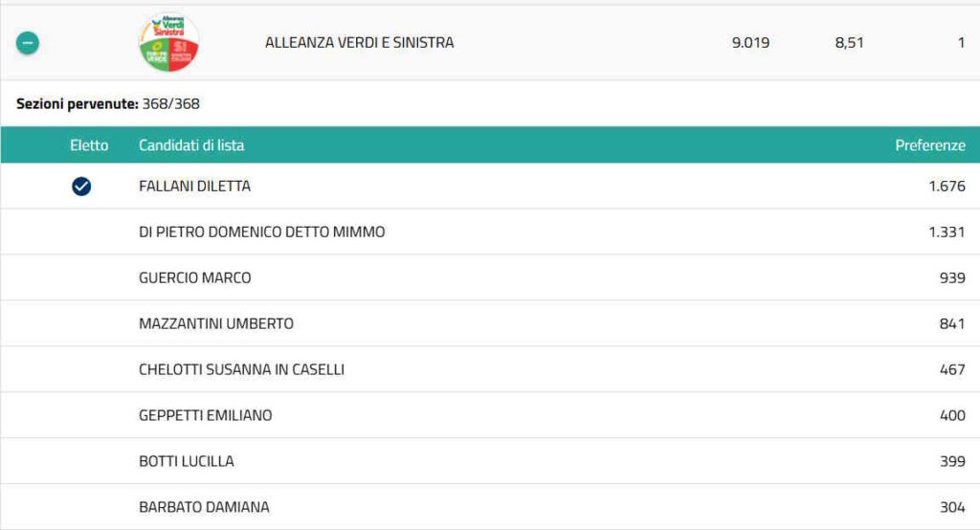
Task: Select the Alleanza Verdi e Sinistra list name
Action: 359,43
